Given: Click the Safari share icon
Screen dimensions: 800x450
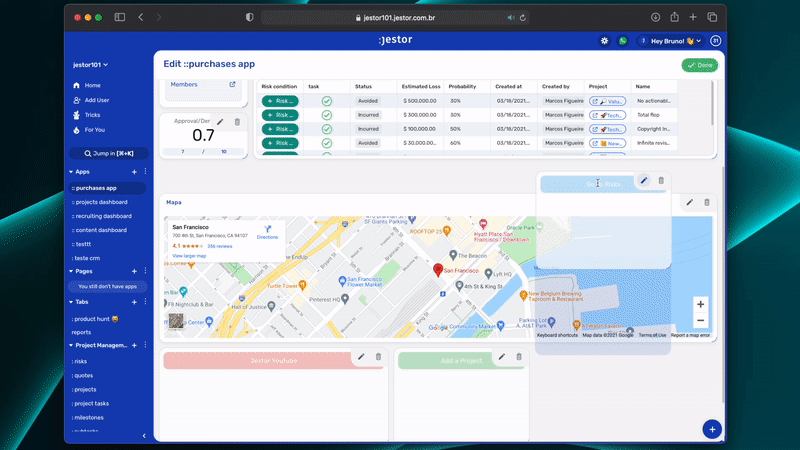Looking at the screenshot, I should 674,17.
